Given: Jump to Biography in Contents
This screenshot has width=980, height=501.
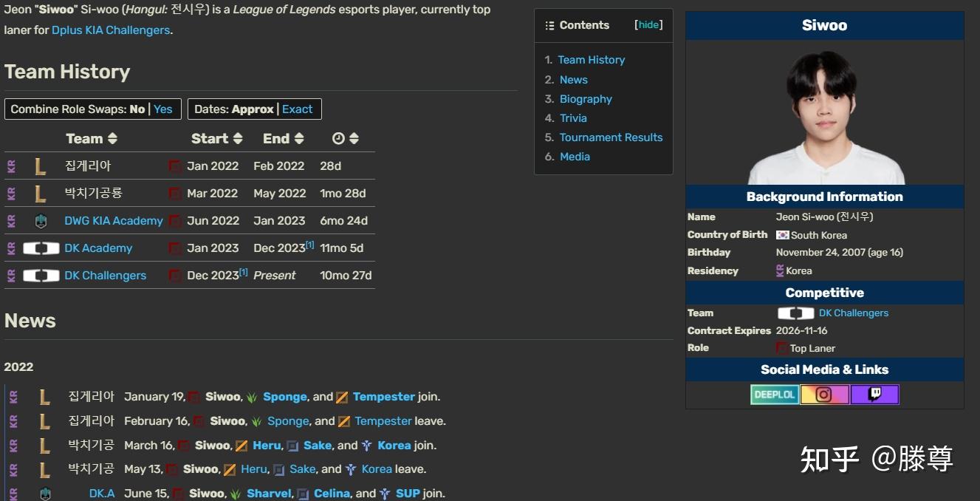Looking at the screenshot, I should (586, 99).
